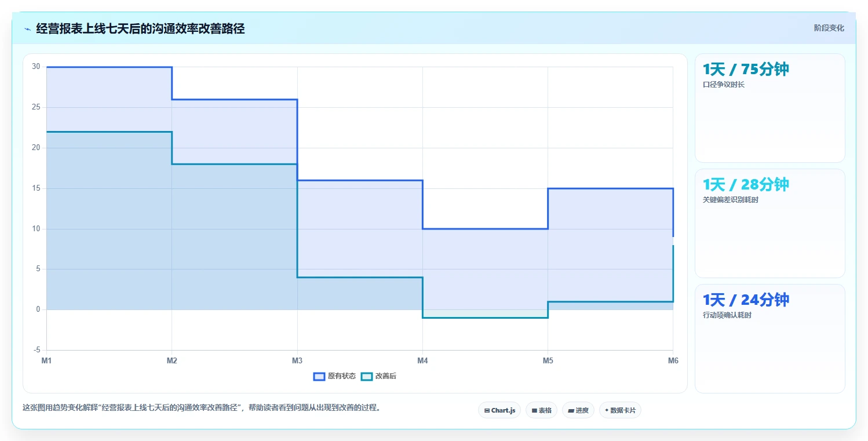Image resolution: width=868 pixels, height=441 pixels.
Task: Click the 改善后 legend label
Action: tap(386, 376)
